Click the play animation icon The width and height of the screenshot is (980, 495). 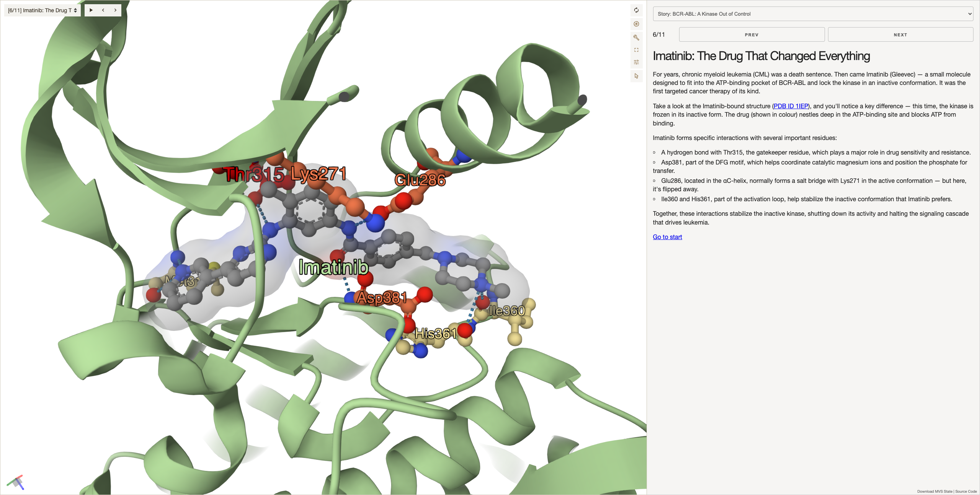click(91, 10)
